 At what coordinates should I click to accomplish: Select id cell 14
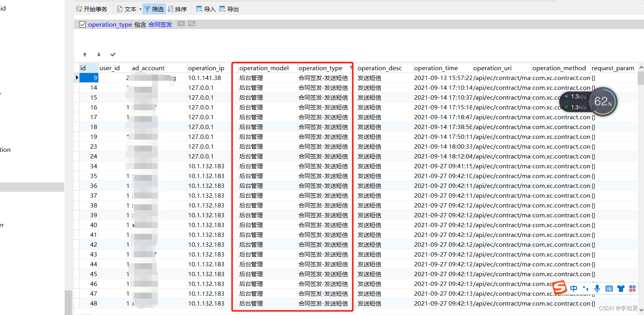[89, 87]
